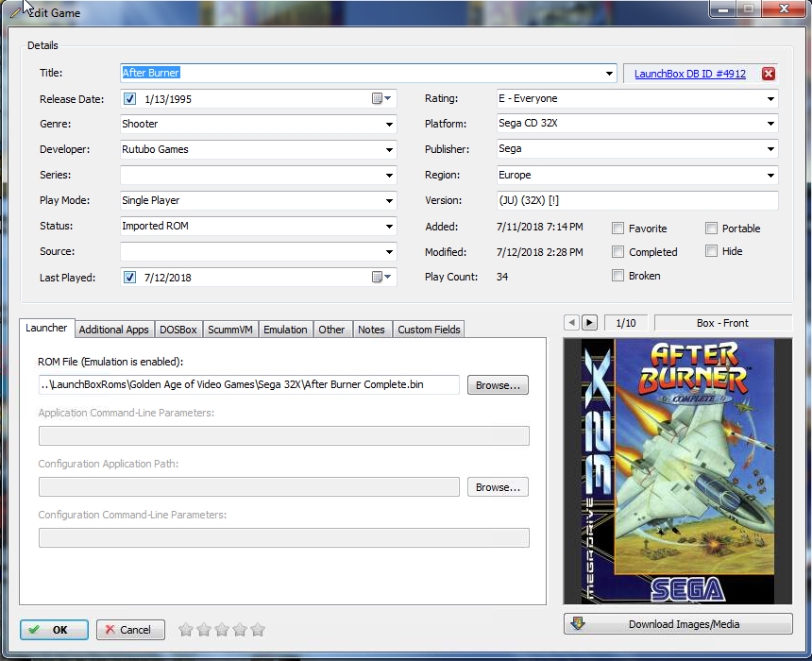Image resolution: width=812 pixels, height=661 pixels.
Task: Expand the Play Mode dropdown
Action: point(389,200)
